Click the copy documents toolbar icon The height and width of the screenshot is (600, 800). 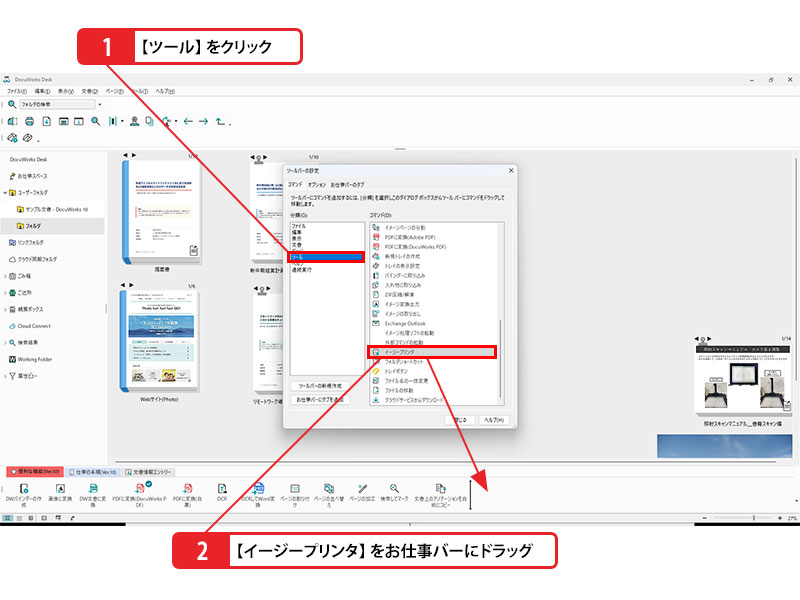tap(149, 121)
